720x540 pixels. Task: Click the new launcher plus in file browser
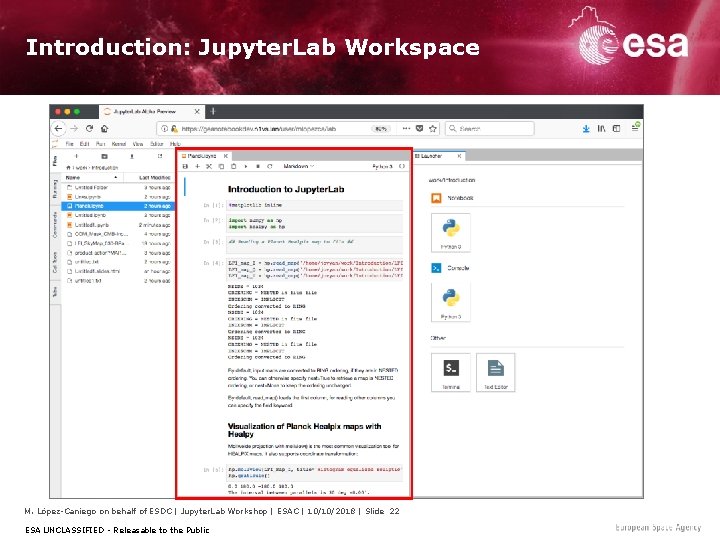77,157
